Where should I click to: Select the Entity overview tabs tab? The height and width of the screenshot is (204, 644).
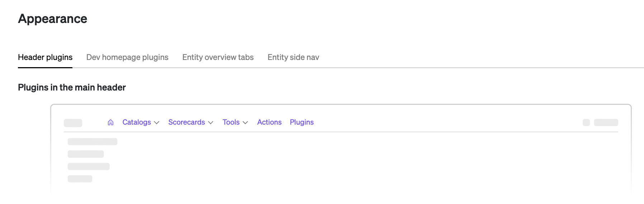coord(218,57)
